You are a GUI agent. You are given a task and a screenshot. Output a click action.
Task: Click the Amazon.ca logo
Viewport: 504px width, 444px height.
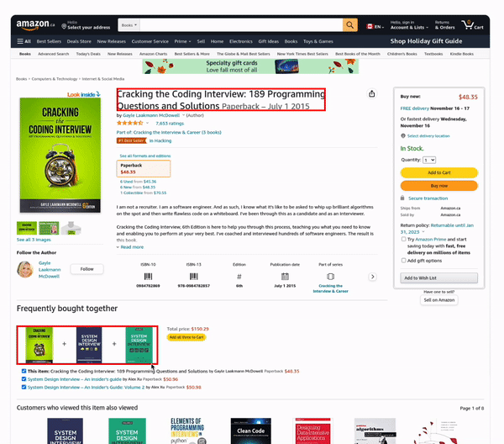tap(35, 24)
